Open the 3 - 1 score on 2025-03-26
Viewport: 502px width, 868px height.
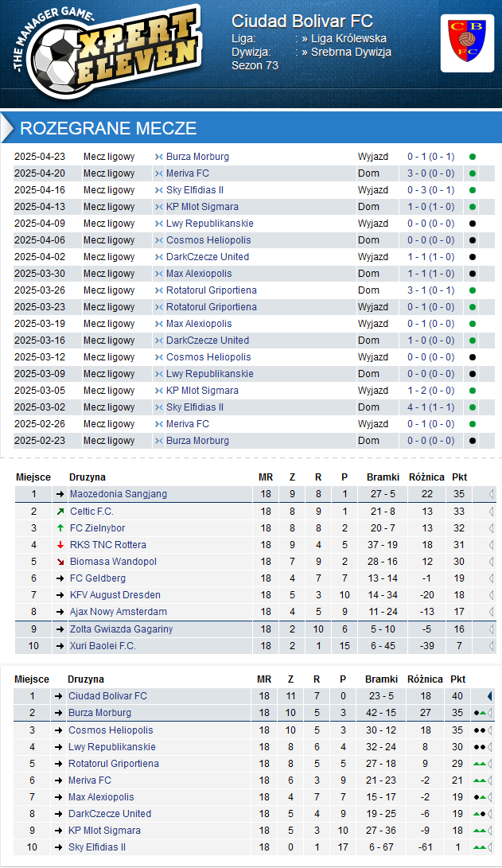click(430, 290)
